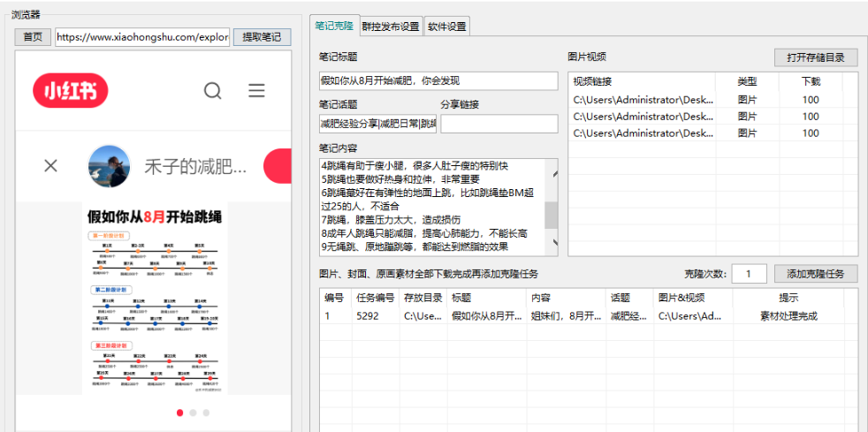Close the note with X icon

coord(51,166)
